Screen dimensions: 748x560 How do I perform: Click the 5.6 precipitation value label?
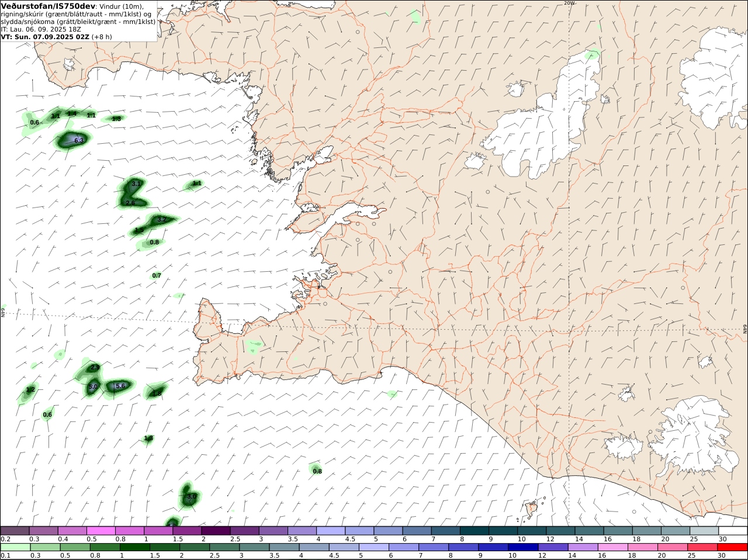pyautogui.click(x=120, y=386)
